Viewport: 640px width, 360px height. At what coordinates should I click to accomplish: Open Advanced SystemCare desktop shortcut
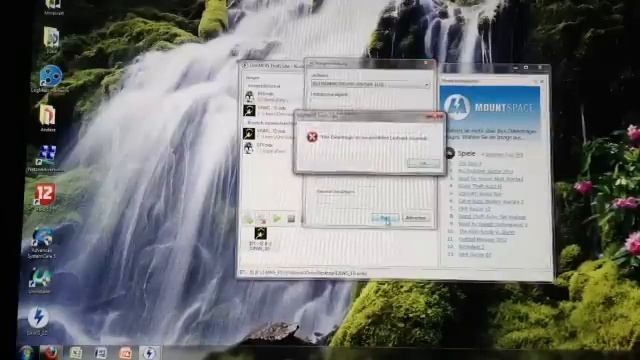[x=42, y=242]
